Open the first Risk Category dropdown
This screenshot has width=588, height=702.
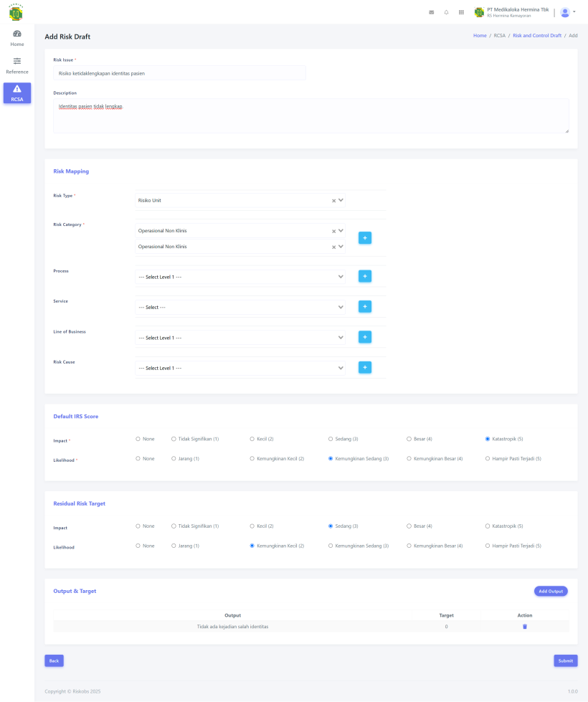[x=240, y=231]
